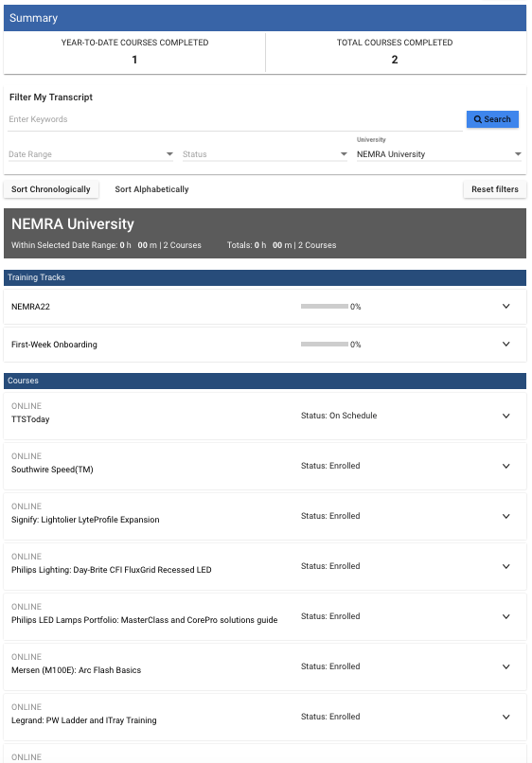Image resolution: width=532 pixels, height=763 pixels.
Task: Expand Philips LED Lamps Portfolio chevron
Action: pos(505,616)
